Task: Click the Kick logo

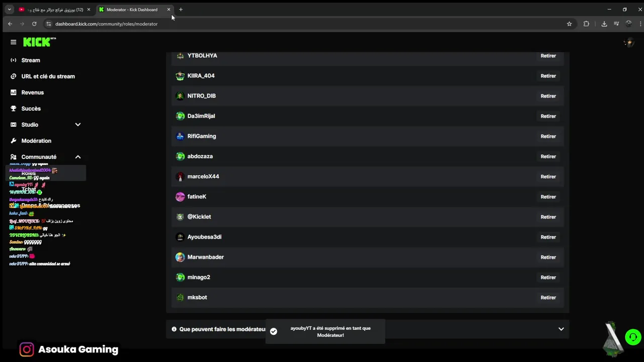Action: (x=38, y=42)
